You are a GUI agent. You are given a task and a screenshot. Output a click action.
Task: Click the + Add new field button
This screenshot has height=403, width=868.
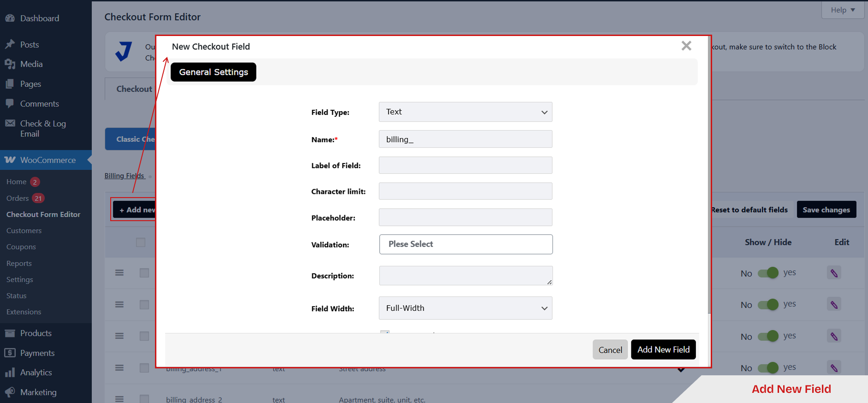134,210
